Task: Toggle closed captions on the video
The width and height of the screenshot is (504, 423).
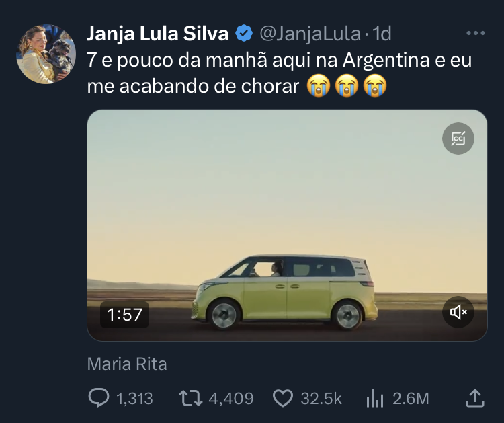Action: pyautogui.click(x=458, y=139)
